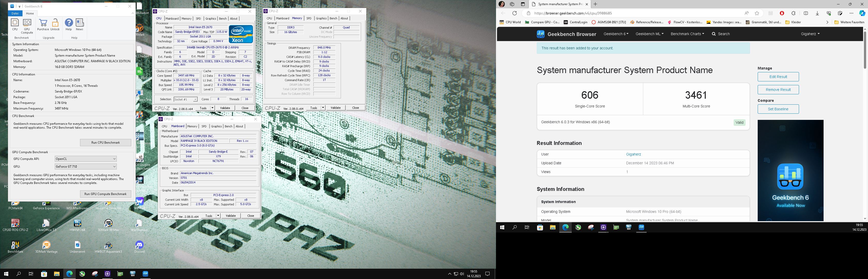Open Edge browser essentials heart icon

pyautogui.click(x=828, y=13)
